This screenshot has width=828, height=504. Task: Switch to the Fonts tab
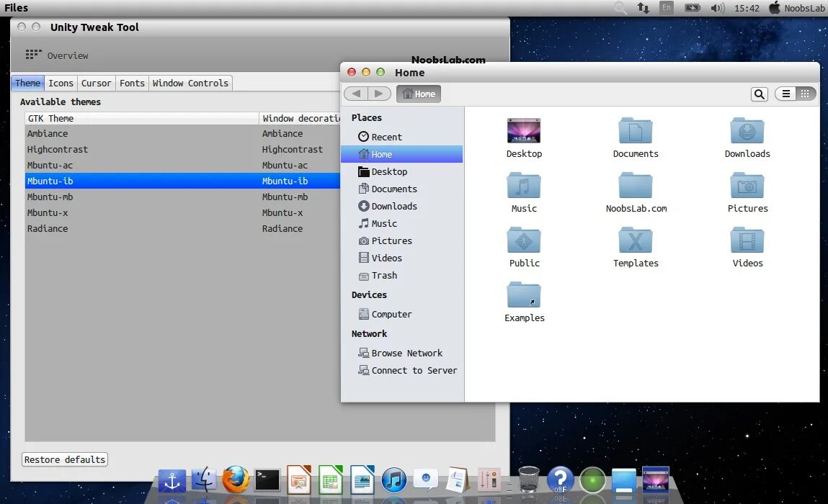click(x=132, y=83)
